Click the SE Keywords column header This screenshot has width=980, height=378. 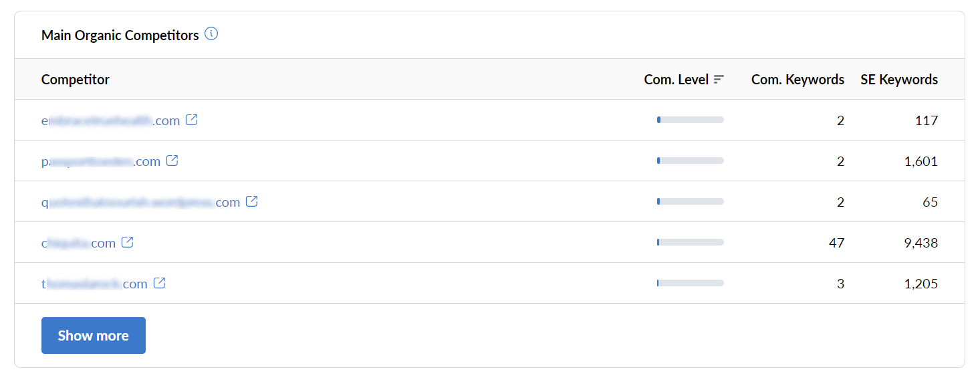click(899, 80)
